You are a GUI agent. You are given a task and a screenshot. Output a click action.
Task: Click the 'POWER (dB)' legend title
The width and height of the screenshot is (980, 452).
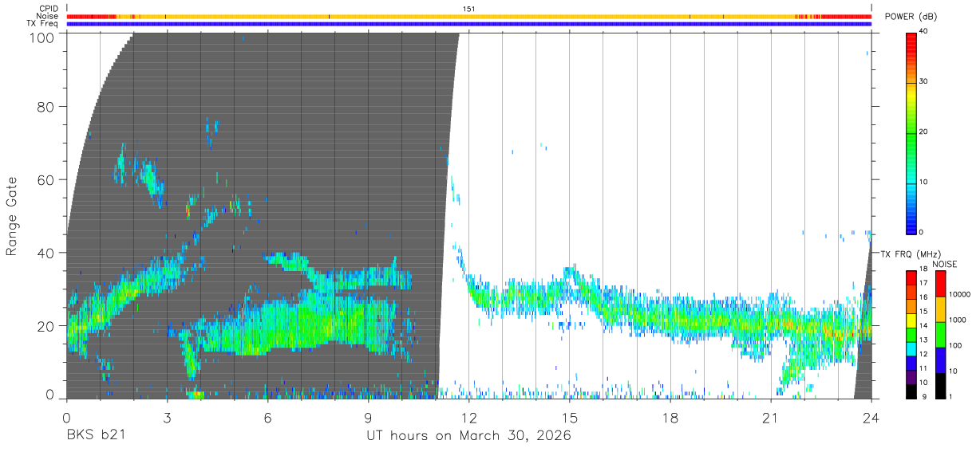tap(911, 17)
